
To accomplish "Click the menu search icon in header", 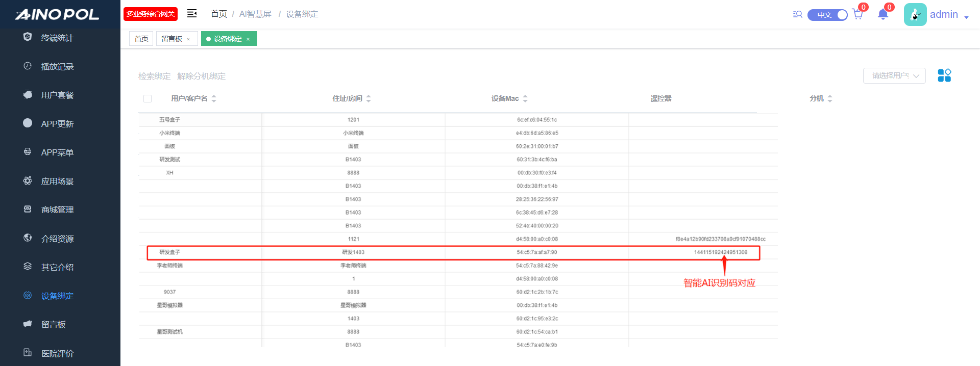I will click(x=797, y=14).
